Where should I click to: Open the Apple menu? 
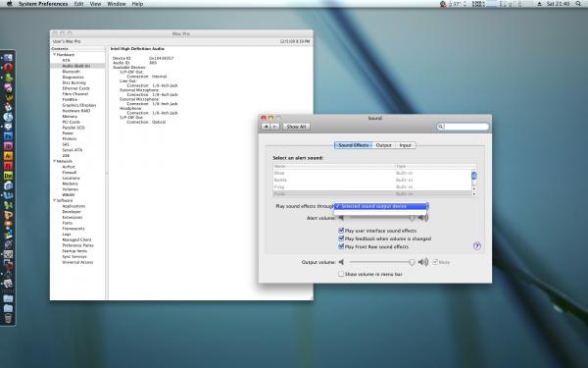click(10, 4)
